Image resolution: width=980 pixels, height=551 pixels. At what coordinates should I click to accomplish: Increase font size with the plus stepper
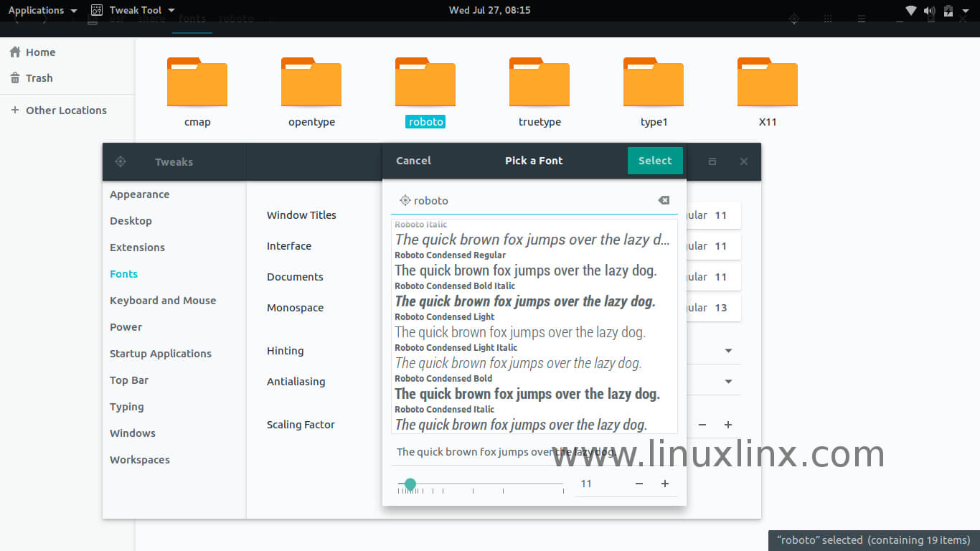pos(665,484)
